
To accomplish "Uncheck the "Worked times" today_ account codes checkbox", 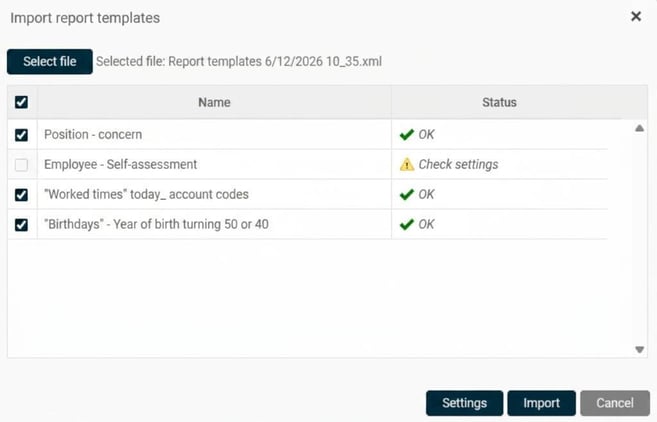I will [x=21, y=194].
